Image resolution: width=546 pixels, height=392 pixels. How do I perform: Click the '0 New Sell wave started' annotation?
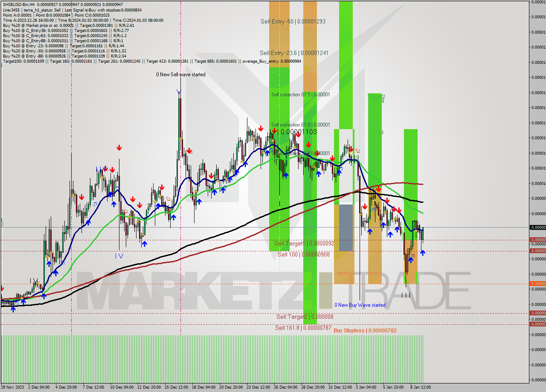point(180,75)
